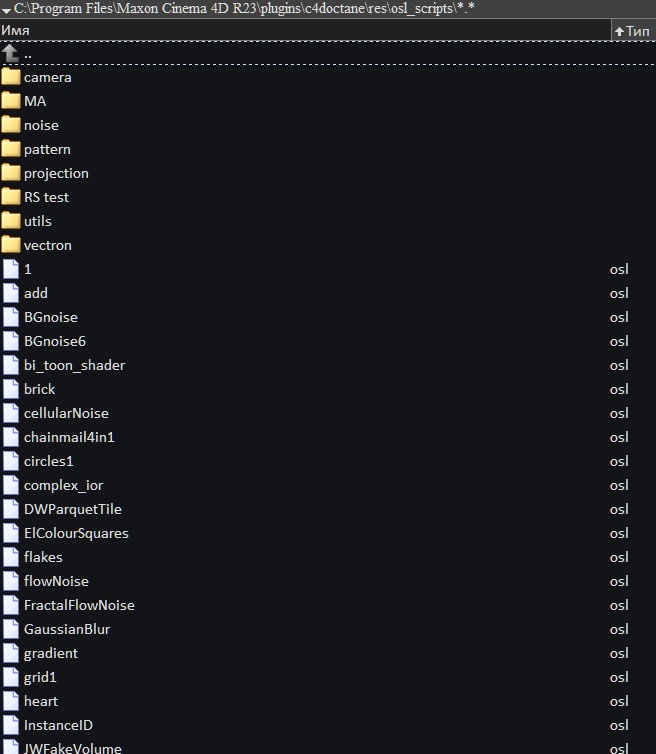Viewport: 656px width, 754px height.
Task: Click the DWParquetTile file icon
Action: (x=11, y=509)
